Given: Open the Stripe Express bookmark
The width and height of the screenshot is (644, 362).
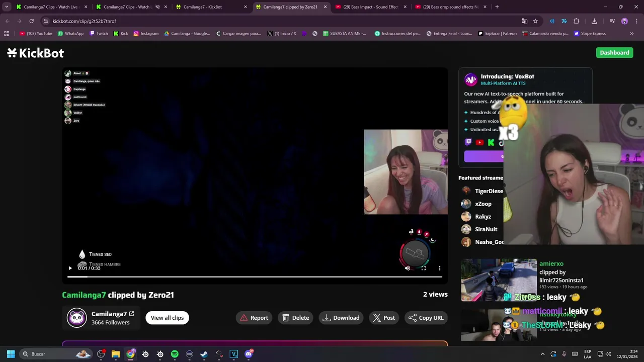Looking at the screenshot, I should (590, 34).
